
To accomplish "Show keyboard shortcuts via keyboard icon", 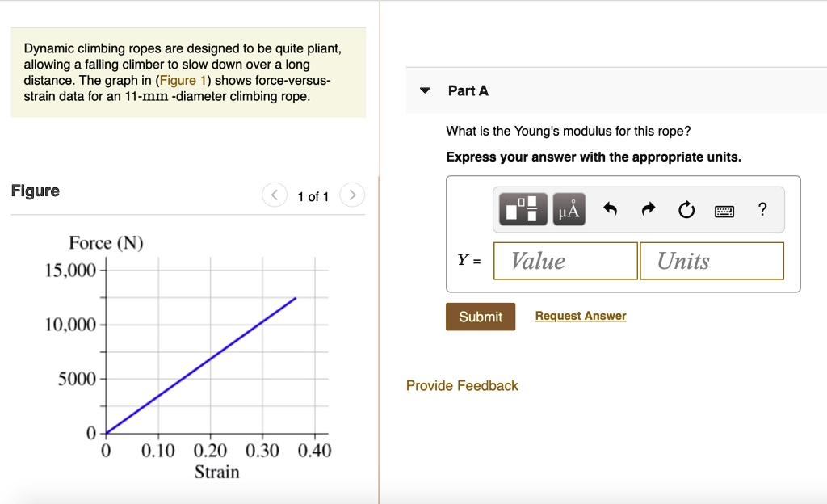I will point(724,212).
